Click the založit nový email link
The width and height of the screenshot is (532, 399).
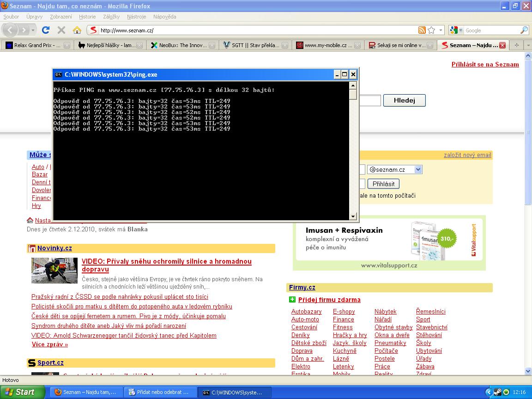pos(467,155)
